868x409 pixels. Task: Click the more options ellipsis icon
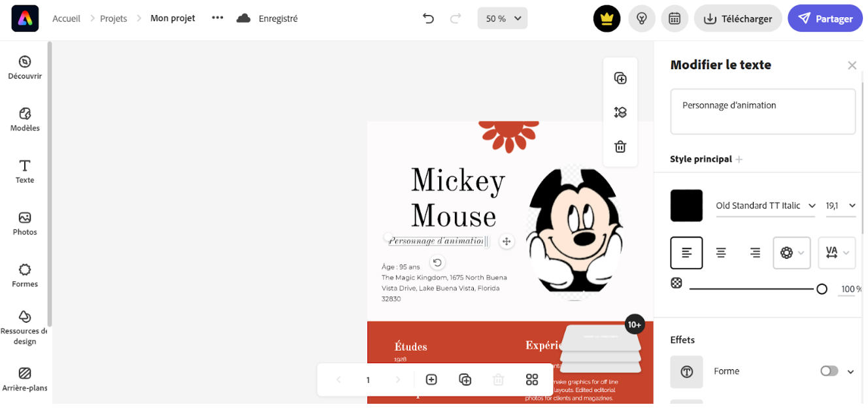[x=218, y=18]
